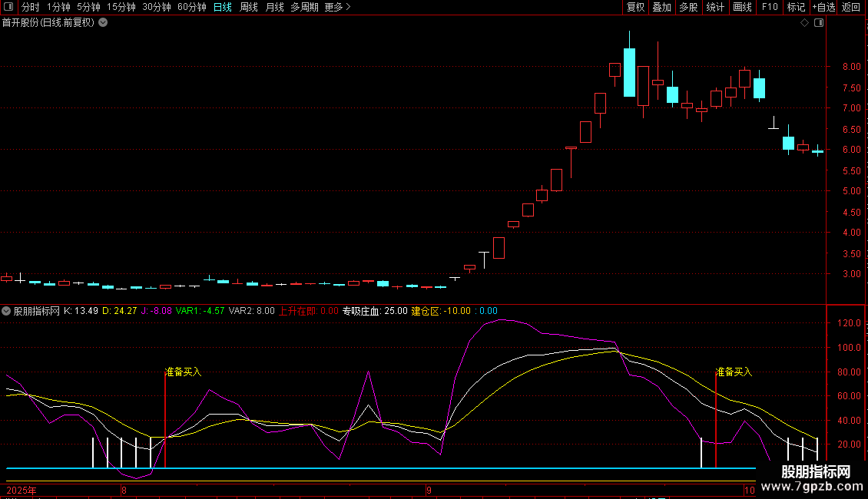Open 多周期 multi-period view
Viewport: 868px width, 499px height.
304,7
